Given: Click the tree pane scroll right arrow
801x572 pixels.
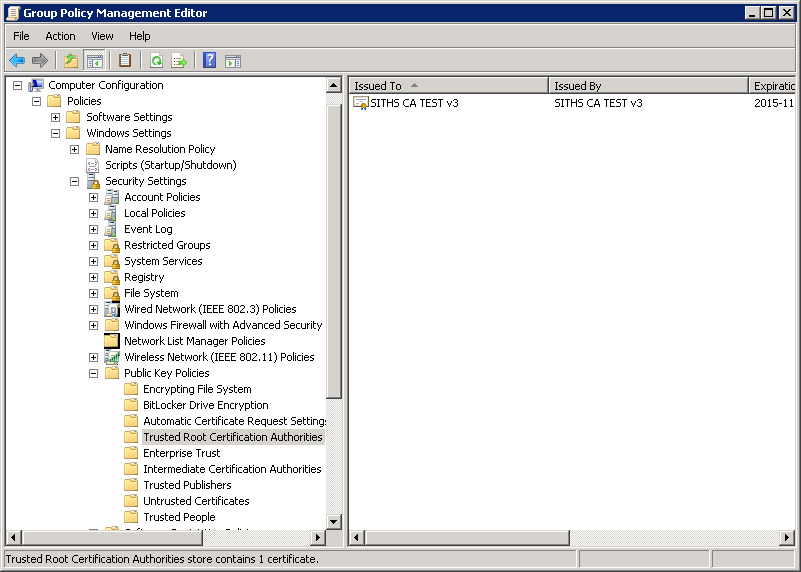Looking at the screenshot, I should tap(318, 537).
